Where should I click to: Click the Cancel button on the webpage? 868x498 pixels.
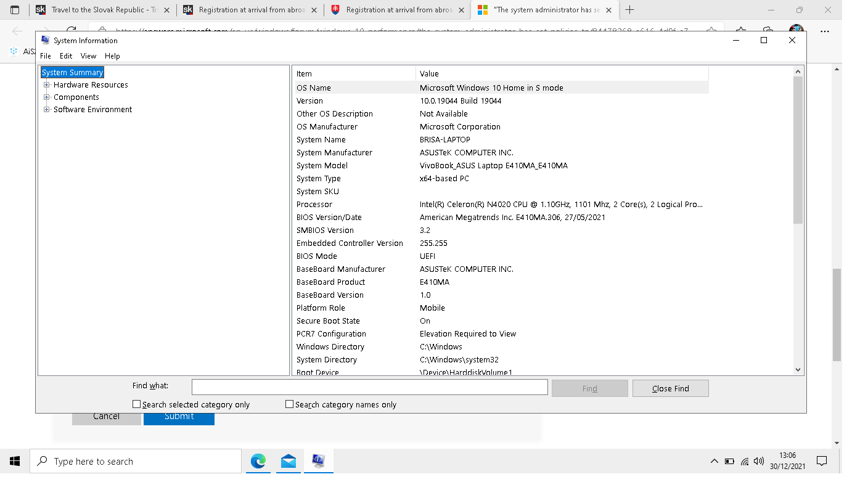tap(106, 417)
